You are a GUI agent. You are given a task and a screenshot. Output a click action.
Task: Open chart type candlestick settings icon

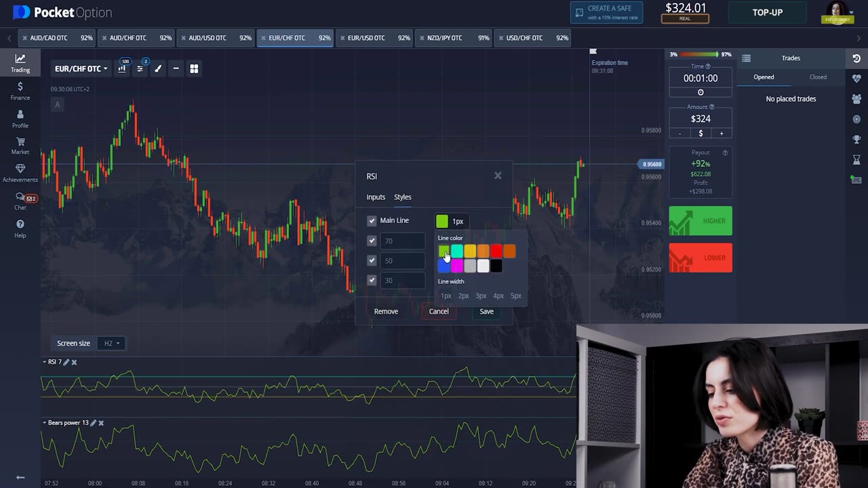(x=122, y=68)
